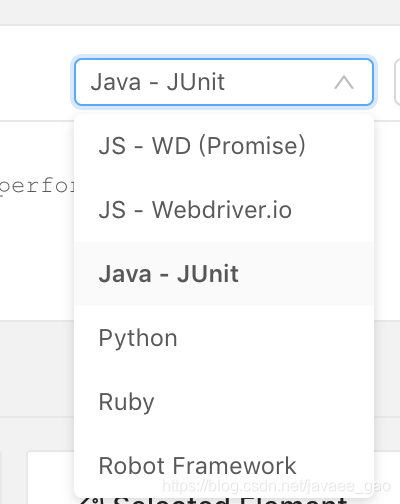400x504 pixels.
Task: Collapse the language dropdown via the up chevron
Action: 344,82
